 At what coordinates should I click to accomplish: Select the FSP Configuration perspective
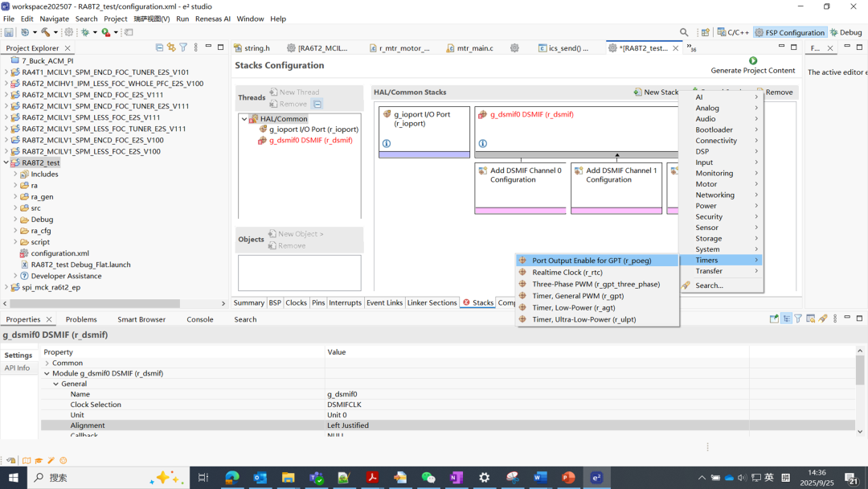pos(790,32)
